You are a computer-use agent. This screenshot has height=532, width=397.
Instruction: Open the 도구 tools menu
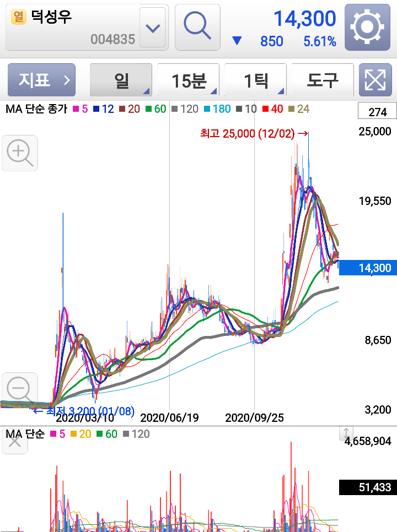[323, 80]
